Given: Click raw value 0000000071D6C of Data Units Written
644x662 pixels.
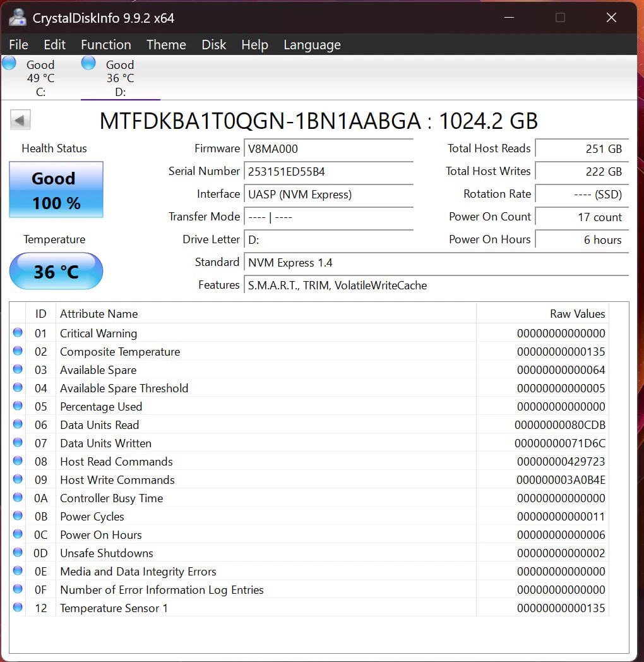Looking at the screenshot, I should [x=560, y=443].
